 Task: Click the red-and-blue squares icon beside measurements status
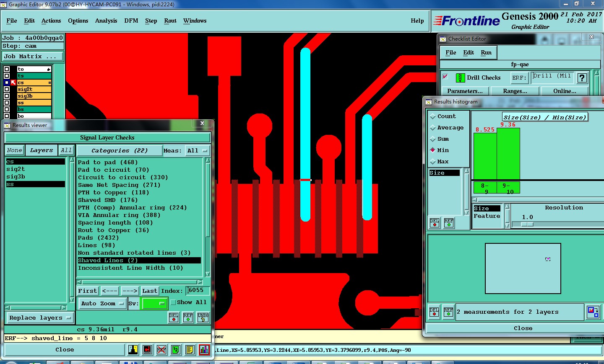[593, 312]
